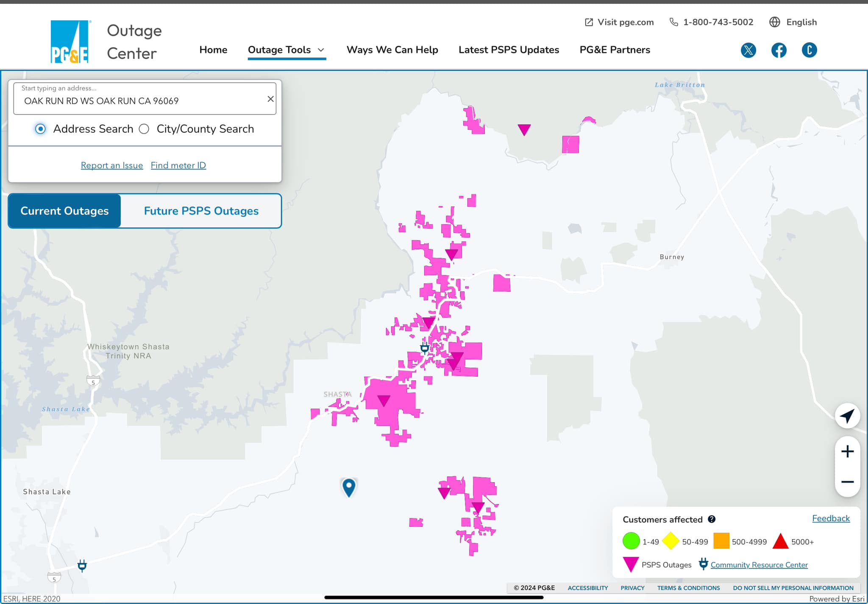Open PG&E's Facebook page icon
868x604 pixels.
click(x=779, y=50)
